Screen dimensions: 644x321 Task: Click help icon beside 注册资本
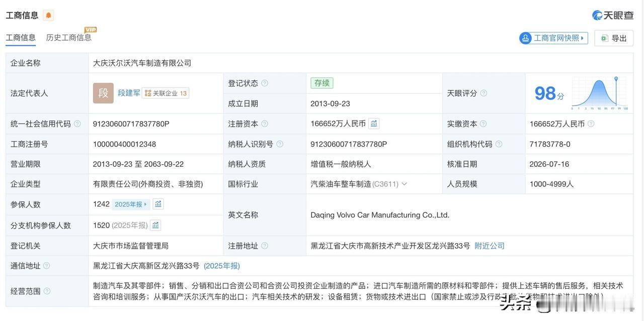click(x=265, y=124)
